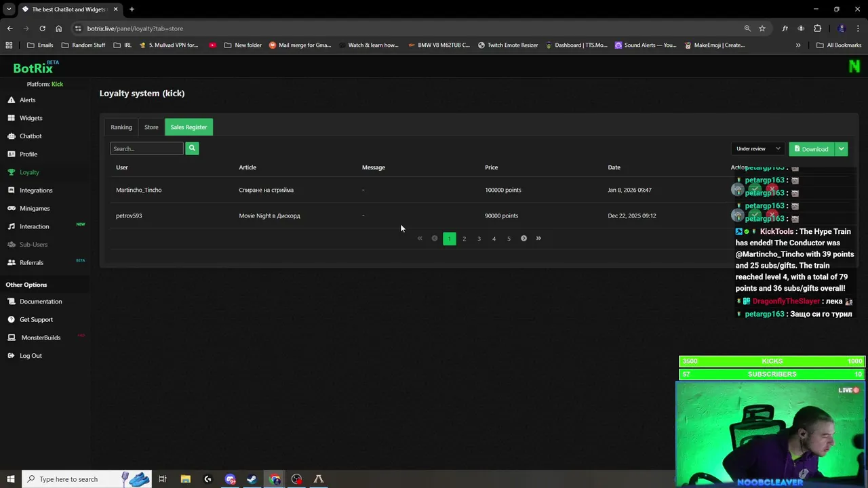This screenshot has width=868, height=488.
Task: Open a new browser tab
Action: 132,9
